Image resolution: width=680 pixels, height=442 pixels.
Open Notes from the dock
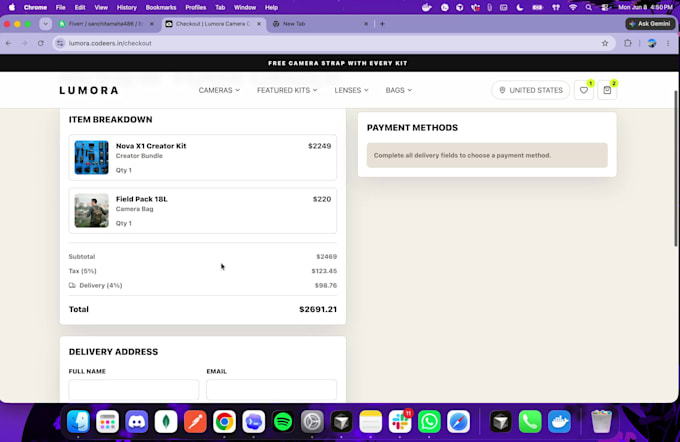click(370, 421)
